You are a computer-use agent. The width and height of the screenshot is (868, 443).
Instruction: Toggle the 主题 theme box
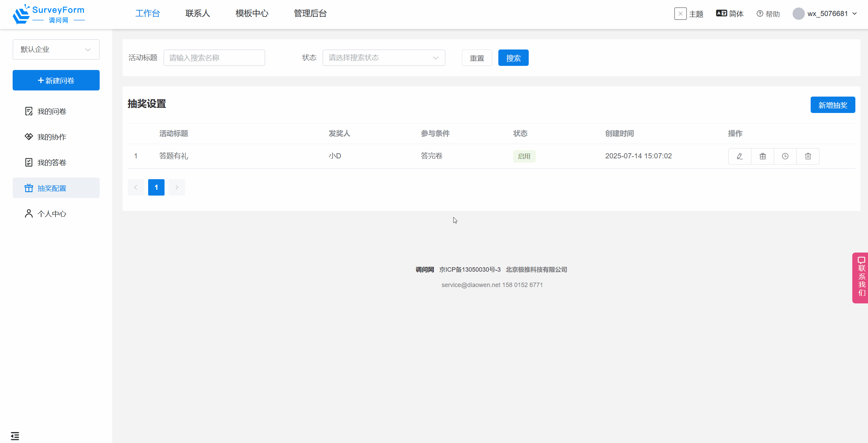680,14
